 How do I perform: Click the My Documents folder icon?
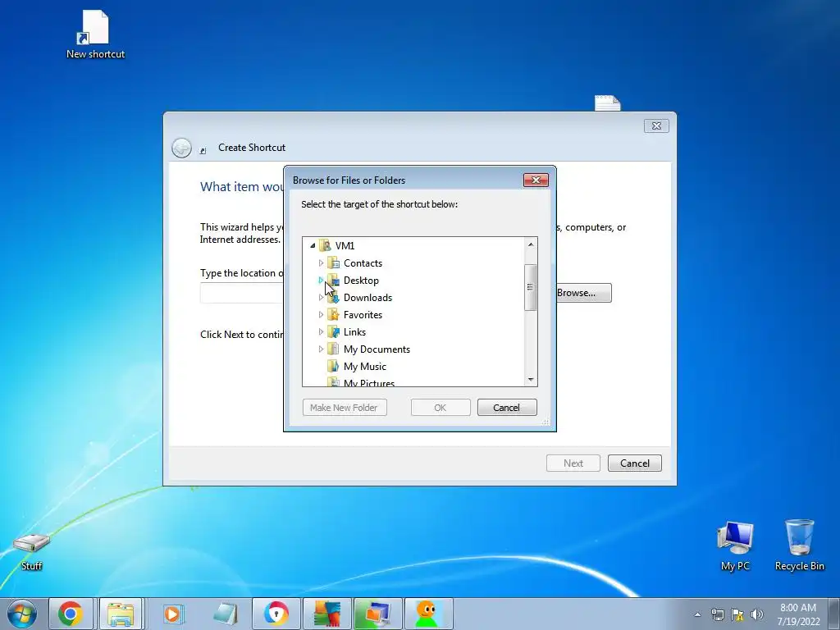pyautogui.click(x=333, y=349)
